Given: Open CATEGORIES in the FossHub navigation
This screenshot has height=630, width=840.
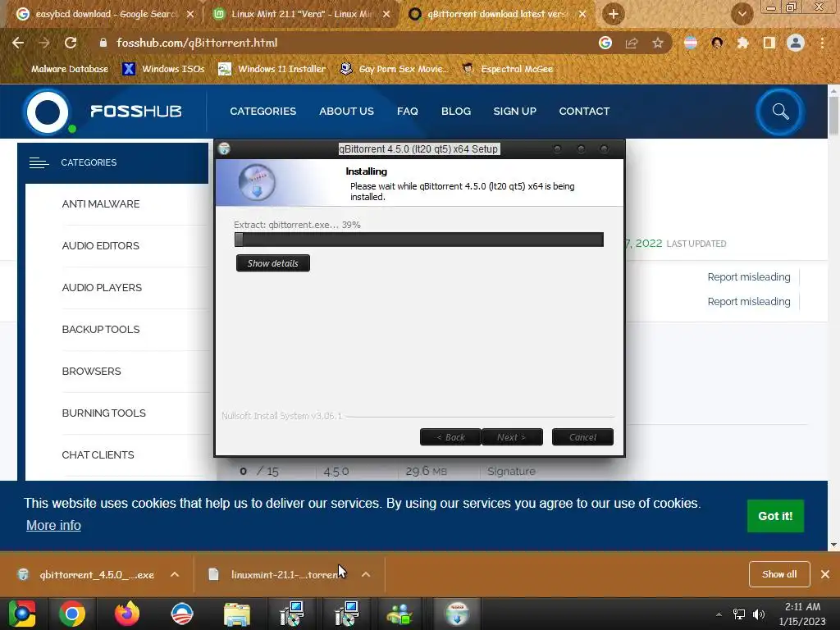Looking at the screenshot, I should pos(263,112).
